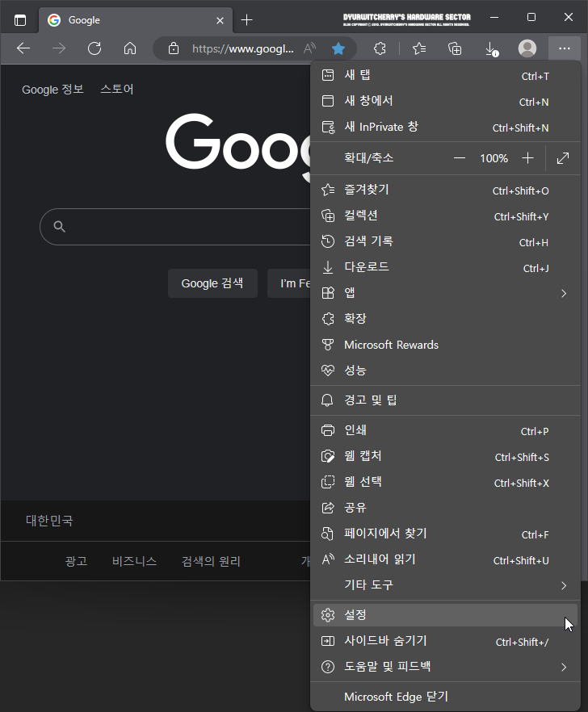Close the Google tab
588x712 pixels.
[x=220, y=20]
